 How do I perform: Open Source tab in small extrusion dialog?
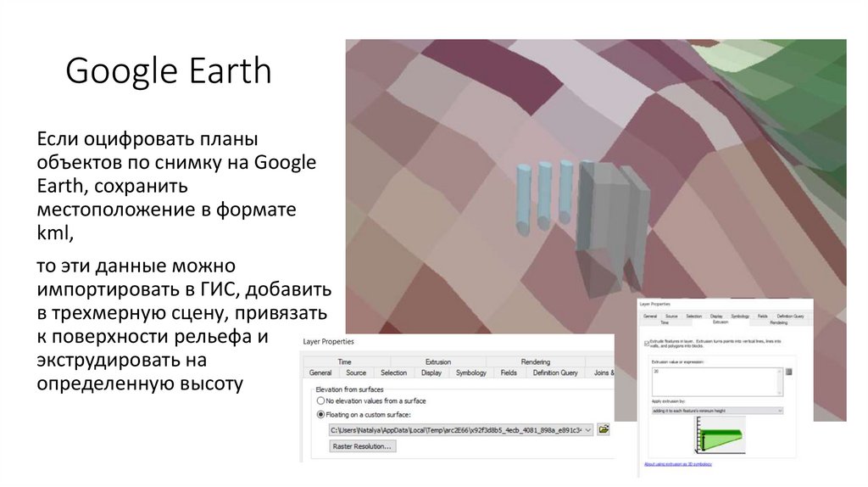[671, 316]
